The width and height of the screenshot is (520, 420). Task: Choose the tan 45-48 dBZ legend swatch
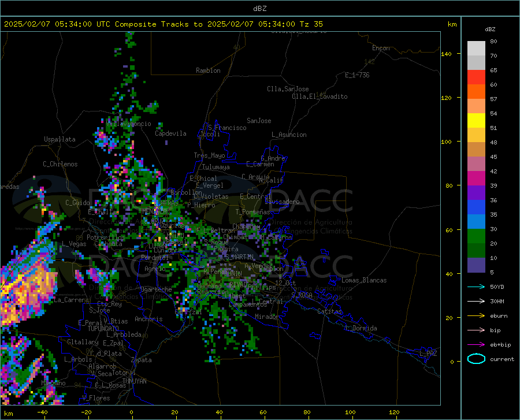[x=476, y=150]
